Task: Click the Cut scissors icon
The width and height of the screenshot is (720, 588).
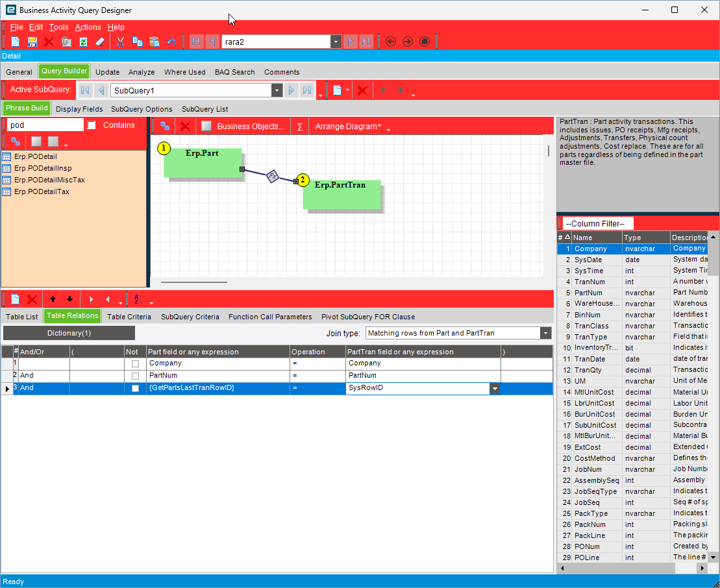Action: [120, 42]
